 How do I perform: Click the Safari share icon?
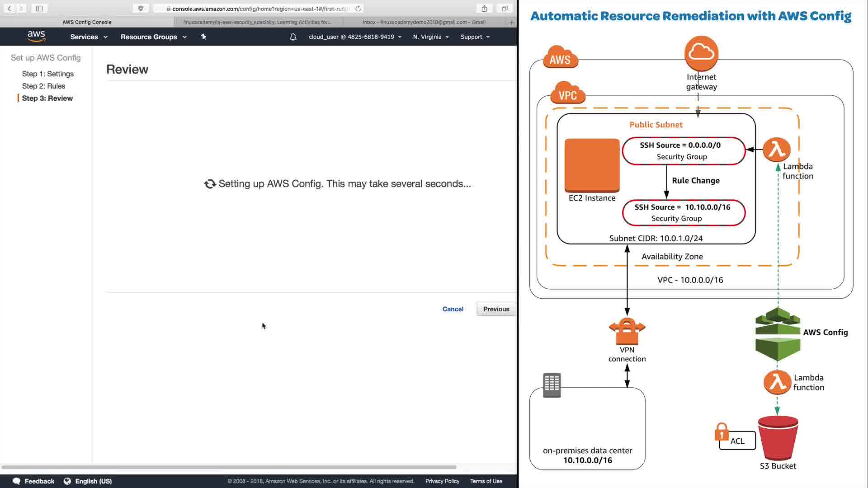pos(484,9)
